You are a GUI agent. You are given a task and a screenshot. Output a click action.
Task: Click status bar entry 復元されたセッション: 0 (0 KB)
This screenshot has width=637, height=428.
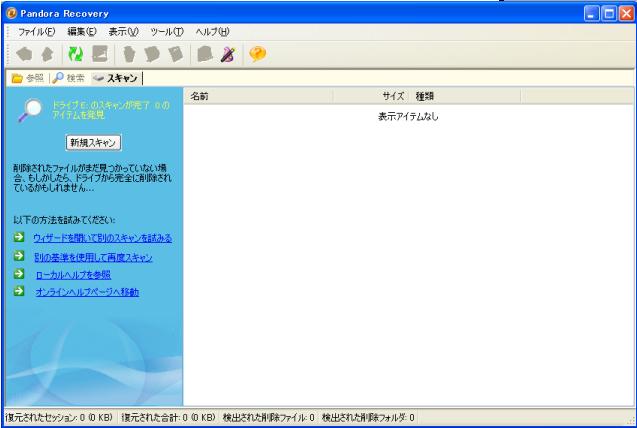point(59,417)
